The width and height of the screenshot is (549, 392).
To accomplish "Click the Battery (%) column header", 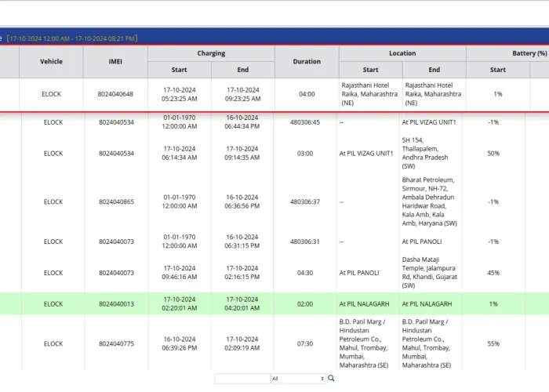I will click(529, 53).
